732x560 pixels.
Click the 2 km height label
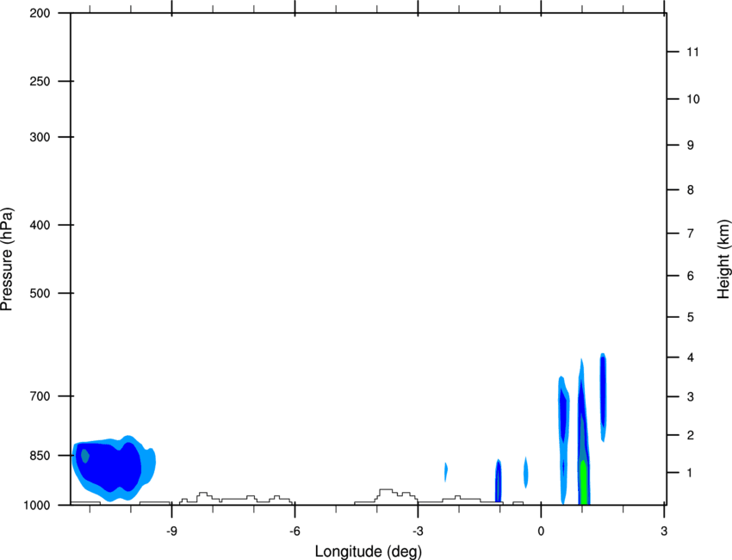coord(690,435)
